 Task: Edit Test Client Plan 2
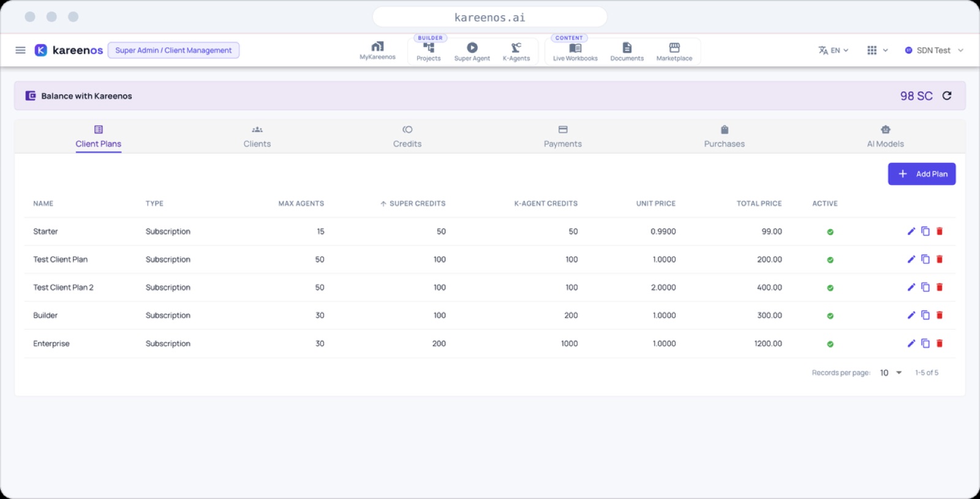point(911,287)
